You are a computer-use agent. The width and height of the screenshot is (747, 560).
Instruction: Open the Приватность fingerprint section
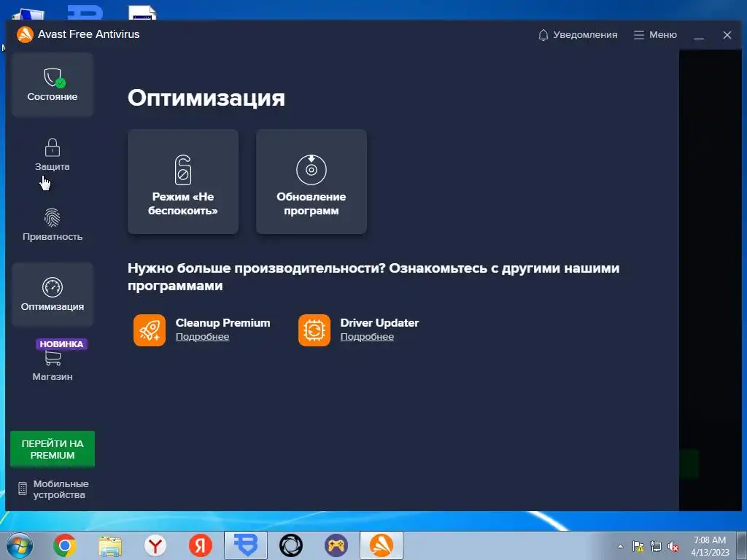[53, 225]
